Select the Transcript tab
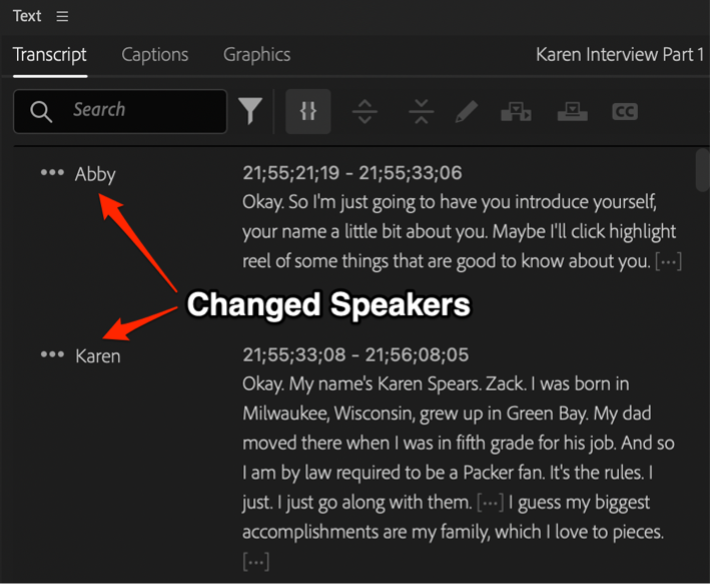This screenshot has height=586, width=715. pyautogui.click(x=50, y=55)
